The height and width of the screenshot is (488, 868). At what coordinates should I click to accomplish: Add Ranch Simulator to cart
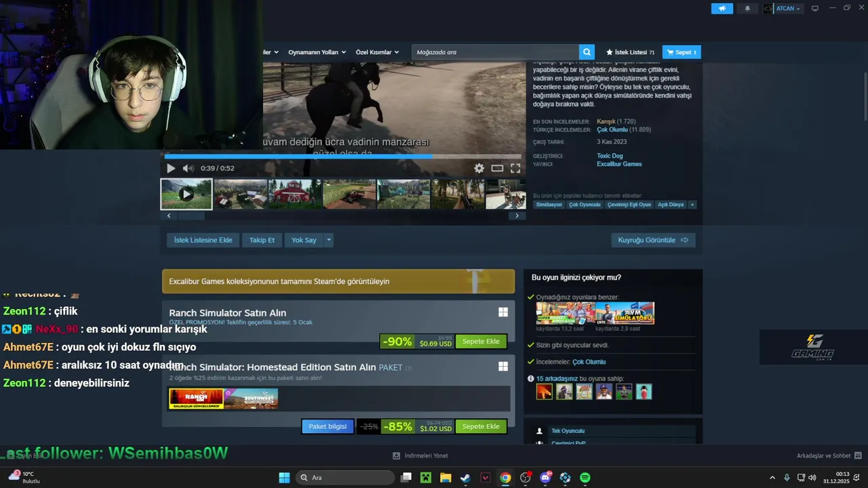[x=481, y=342]
